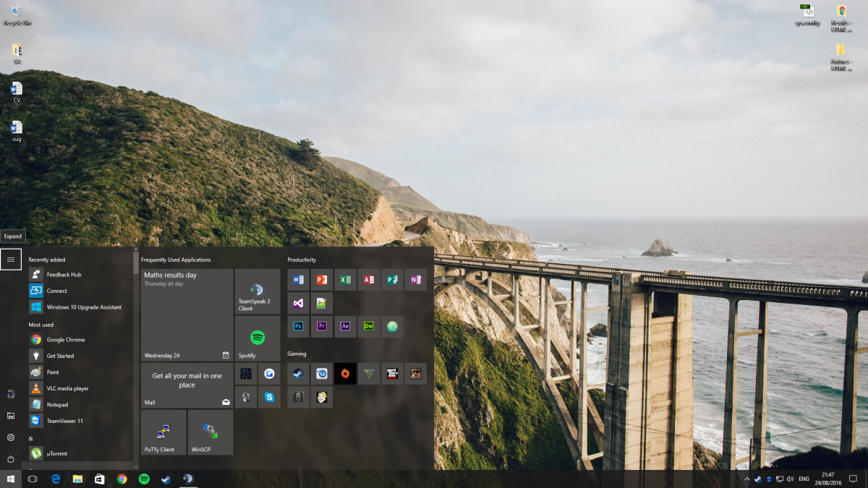The width and height of the screenshot is (868, 488).
Task: Click the ENG language indicator
Action: coord(804,479)
